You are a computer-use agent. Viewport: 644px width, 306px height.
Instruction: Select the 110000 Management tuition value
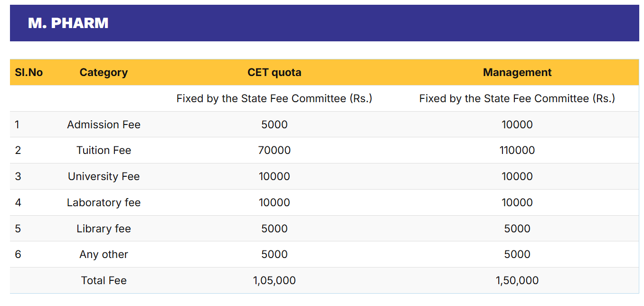click(517, 150)
